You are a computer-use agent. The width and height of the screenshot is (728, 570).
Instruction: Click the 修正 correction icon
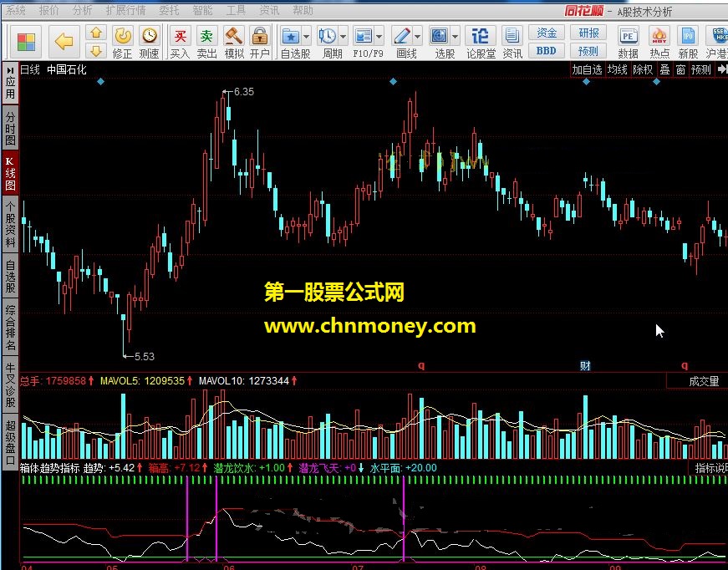pos(123,36)
